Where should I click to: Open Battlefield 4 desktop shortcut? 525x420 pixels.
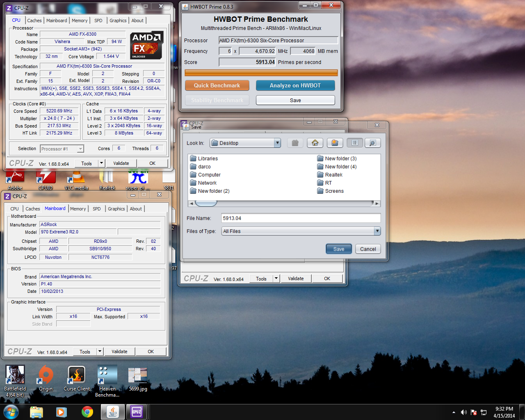(x=15, y=381)
